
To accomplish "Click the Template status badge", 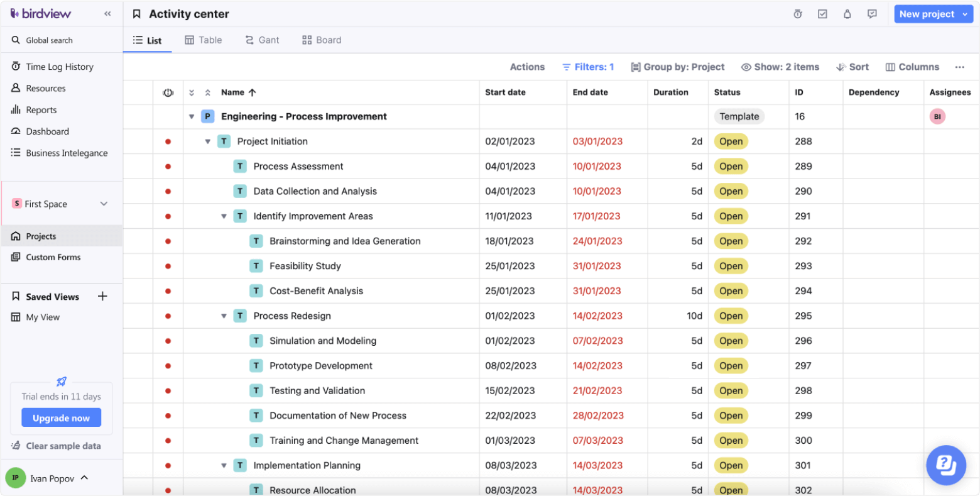I will pos(739,116).
